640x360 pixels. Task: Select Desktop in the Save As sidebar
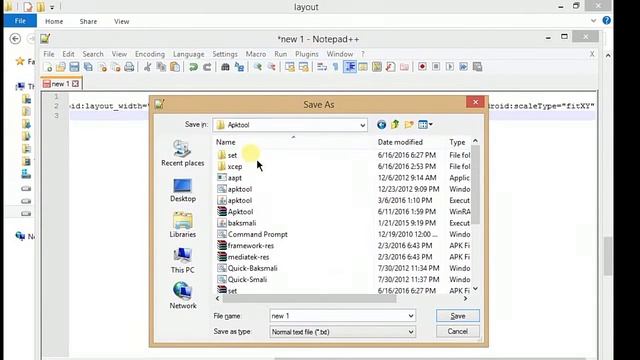[182, 190]
